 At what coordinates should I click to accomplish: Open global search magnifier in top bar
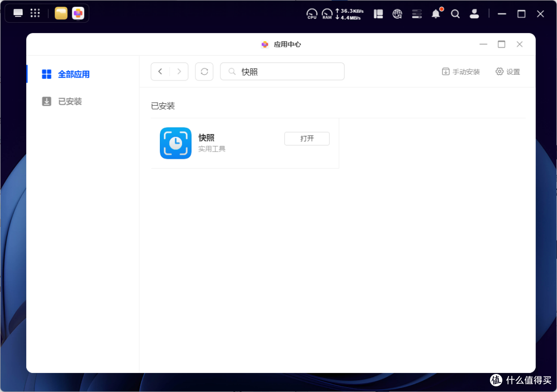tap(455, 14)
